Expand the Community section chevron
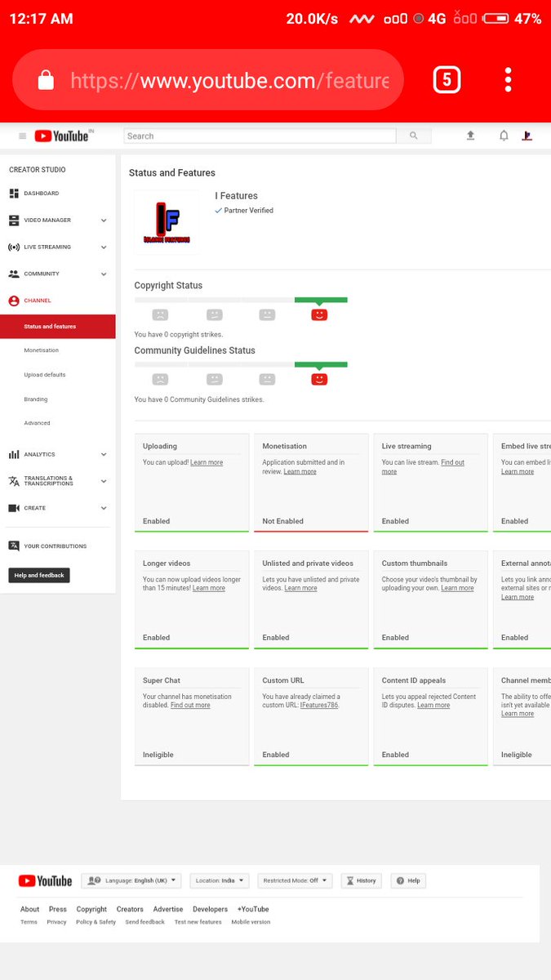551x980 pixels. click(x=104, y=274)
